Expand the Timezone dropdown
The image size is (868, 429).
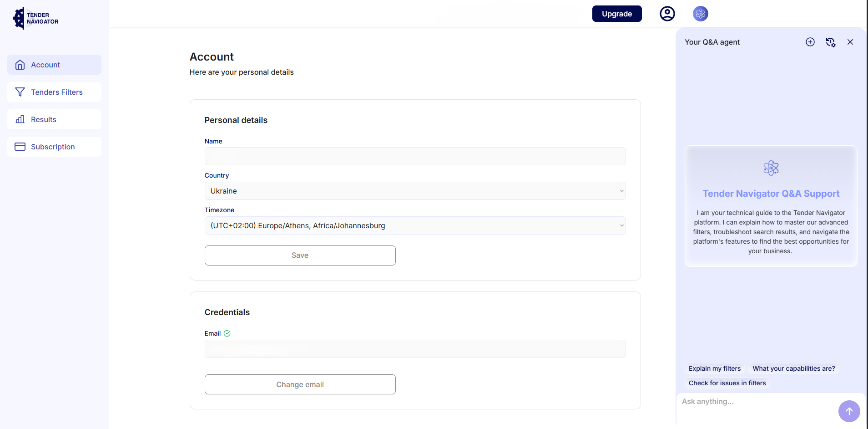point(415,225)
